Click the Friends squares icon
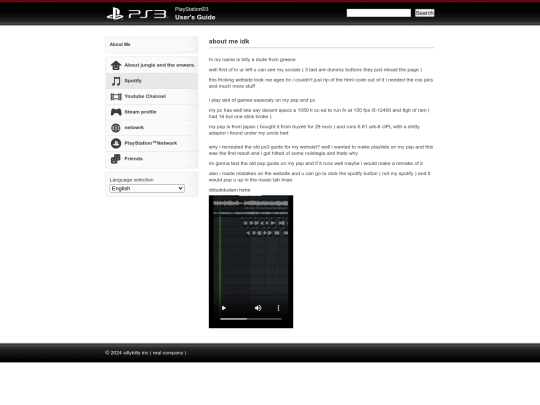This screenshot has width=540, height=405. 116,159
